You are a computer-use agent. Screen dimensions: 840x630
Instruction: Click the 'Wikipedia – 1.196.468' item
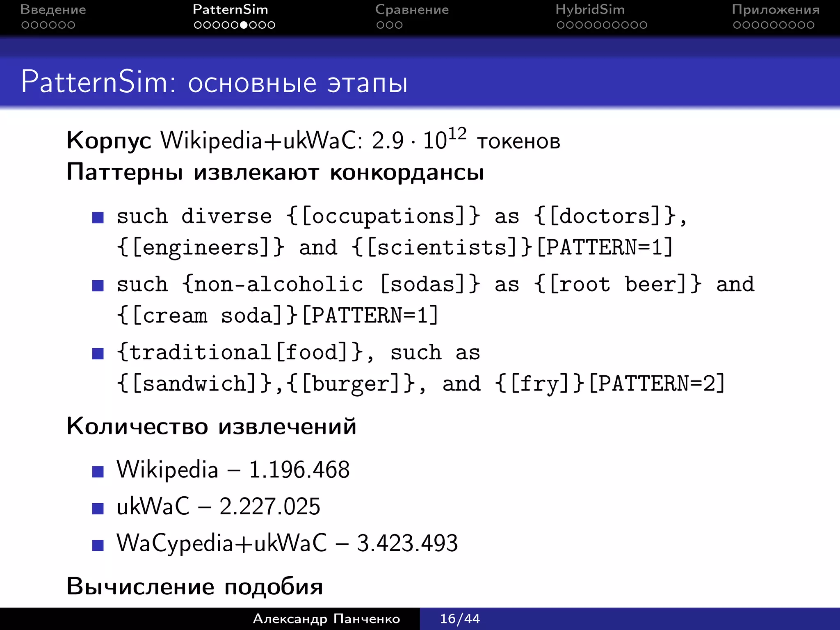[233, 469]
